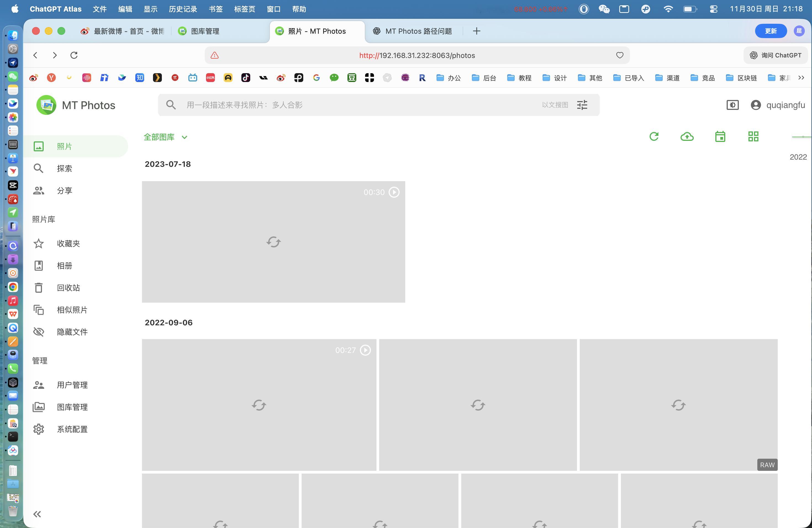Click the green refresh icon in photos toolbar
This screenshot has width=812, height=528.
click(x=654, y=137)
